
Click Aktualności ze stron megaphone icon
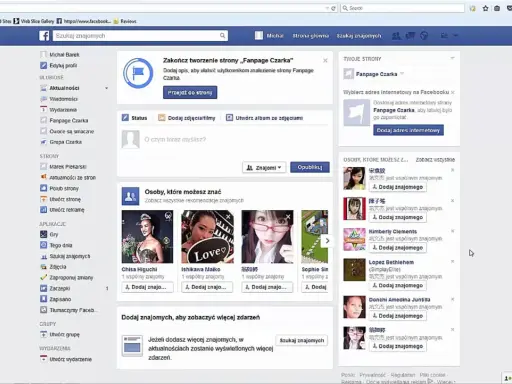43,177
